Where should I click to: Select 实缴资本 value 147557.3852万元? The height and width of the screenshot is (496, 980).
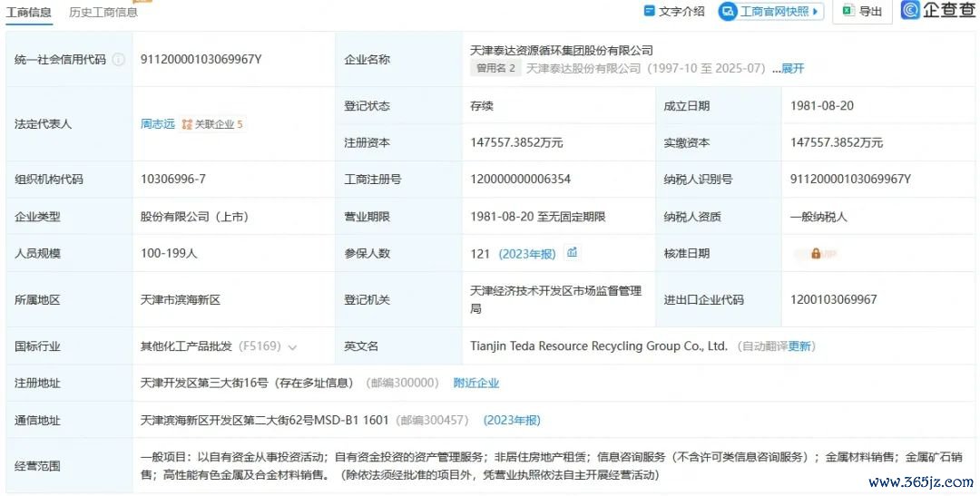click(x=837, y=143)
